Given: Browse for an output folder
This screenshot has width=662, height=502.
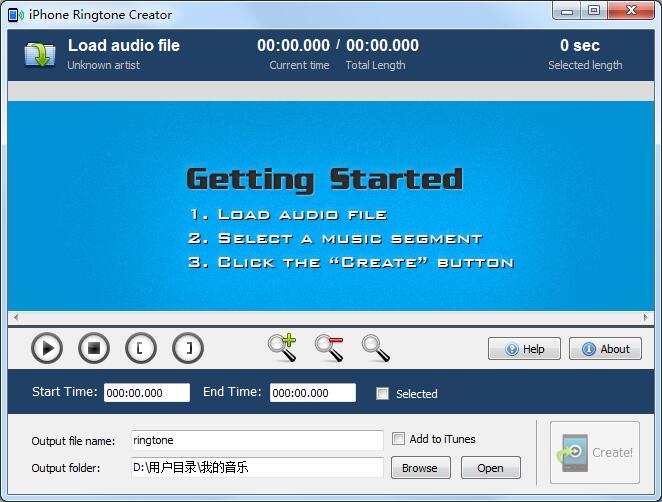Looking at the screenshot, I should (x=420, y=468).
